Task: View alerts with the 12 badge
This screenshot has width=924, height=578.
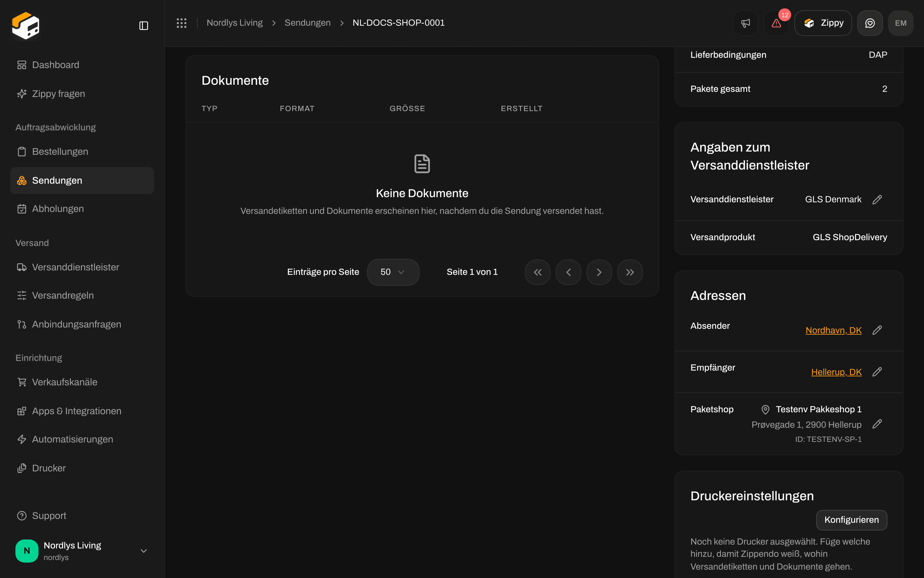Action: pos(776,23)
